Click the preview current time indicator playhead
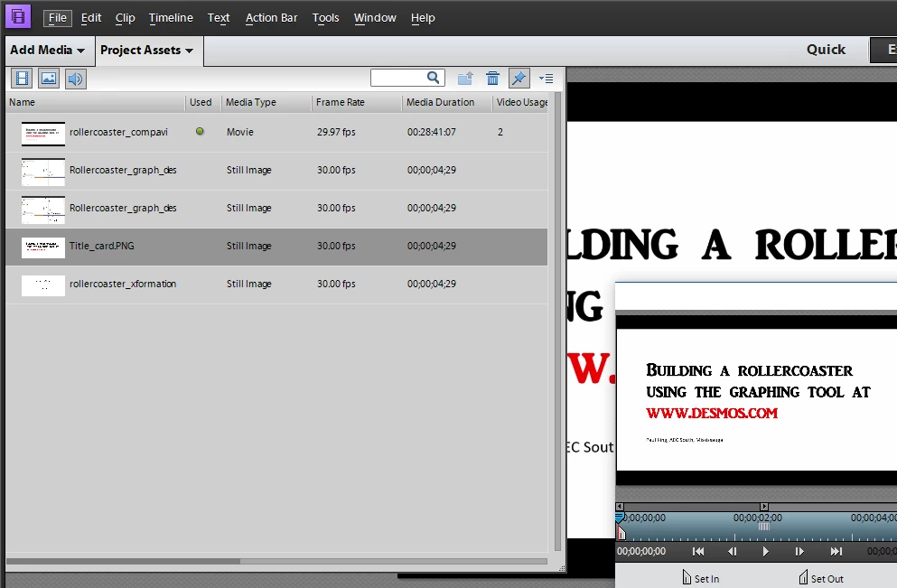The image size is (897, 588). click(620, 519)
